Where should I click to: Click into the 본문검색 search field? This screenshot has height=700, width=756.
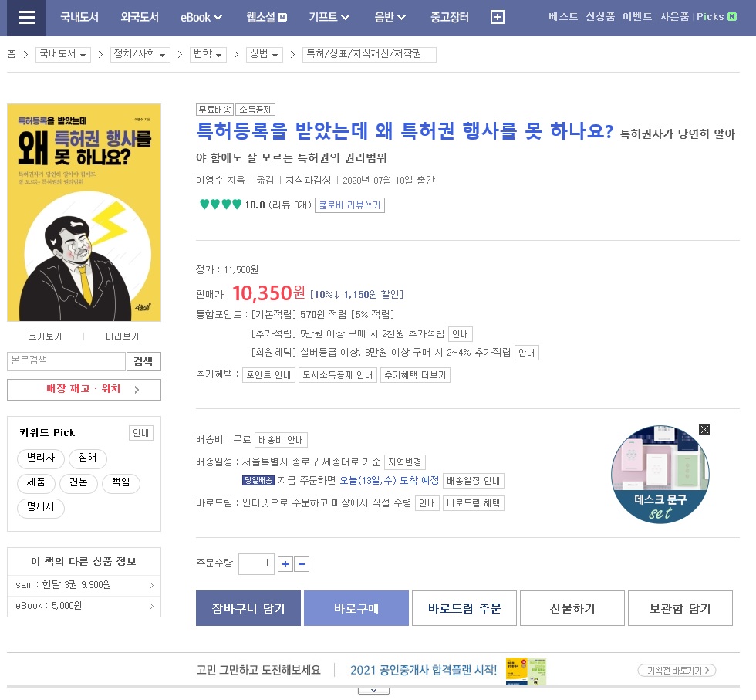tap(66, 361)
